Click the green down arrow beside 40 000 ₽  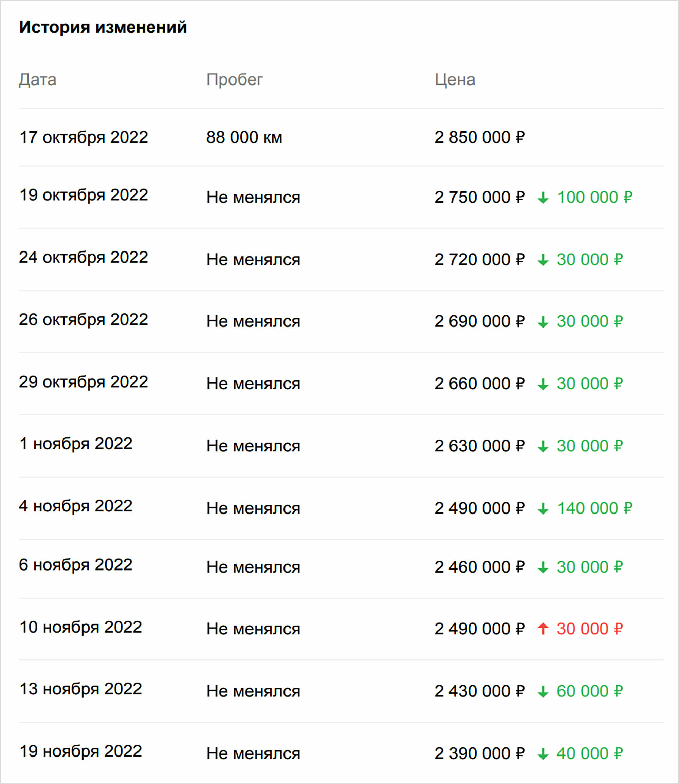[x=543, y=754]
